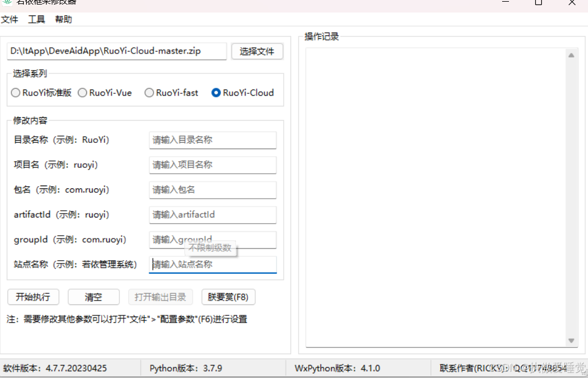Click the groupId（示例：com.ruoyi）label
This screenshot has width=588, height=378.
click(x=70, y=240)
